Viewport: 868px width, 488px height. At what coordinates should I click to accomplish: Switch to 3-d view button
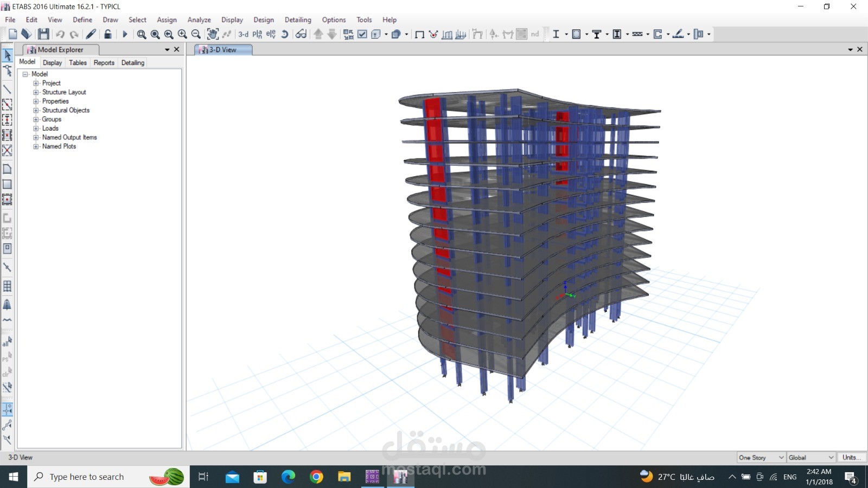243,34
